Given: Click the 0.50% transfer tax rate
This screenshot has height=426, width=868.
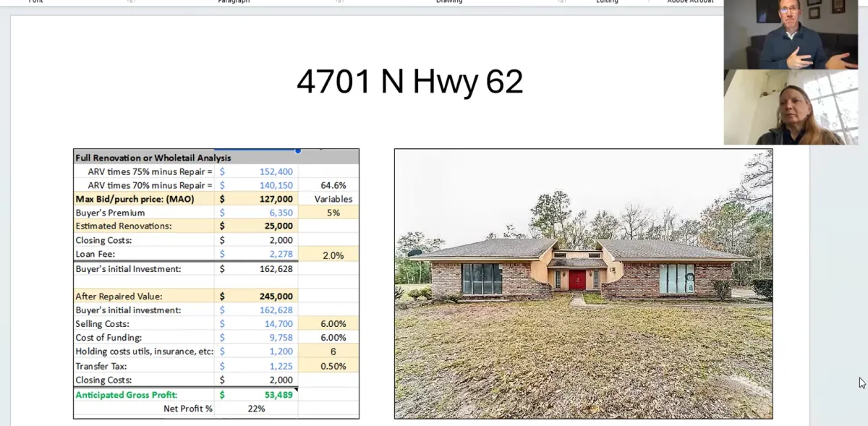Looking at the screenshot, I should pyautogui.click(x=333, y=366).
